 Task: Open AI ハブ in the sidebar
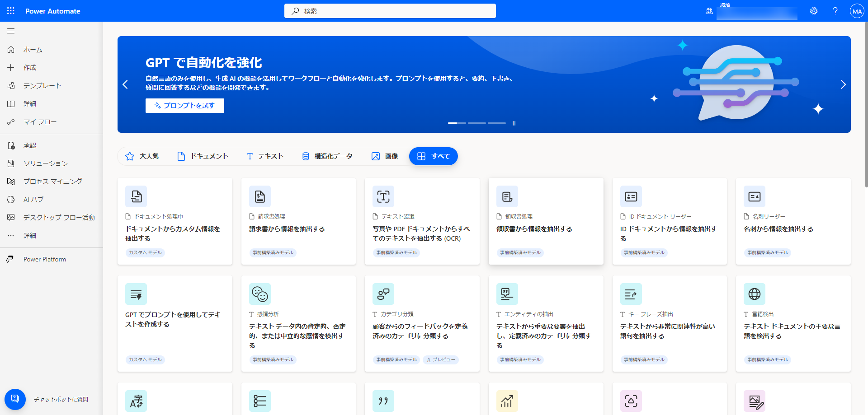[52, 200]
